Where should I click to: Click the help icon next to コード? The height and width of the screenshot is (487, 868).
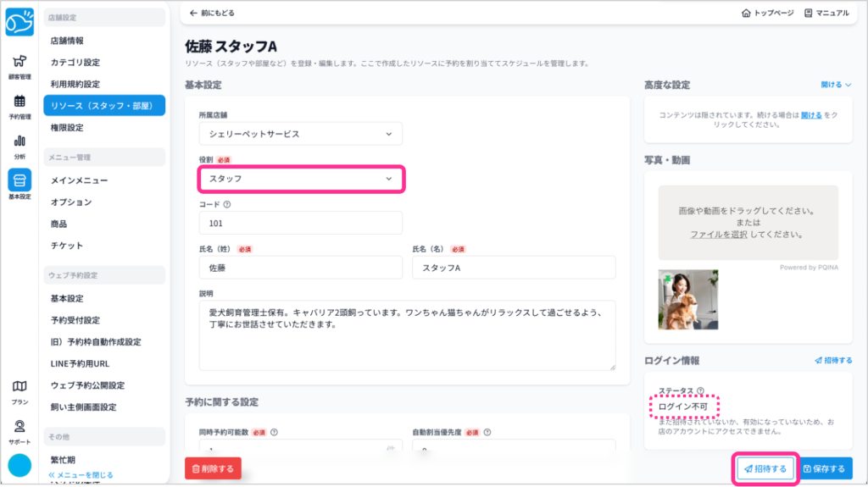(227, 204)
